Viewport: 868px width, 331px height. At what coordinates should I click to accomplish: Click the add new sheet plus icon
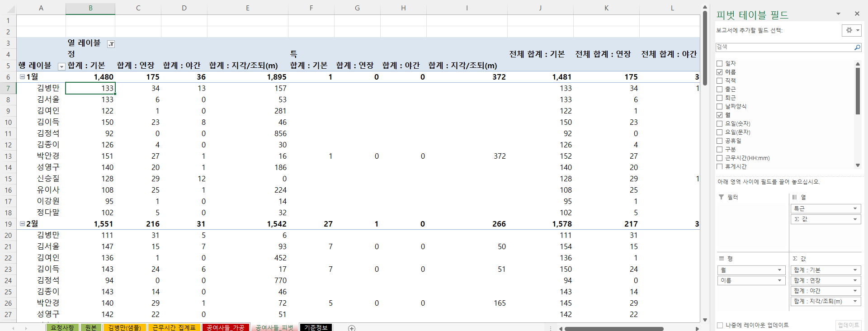(352, 328)
